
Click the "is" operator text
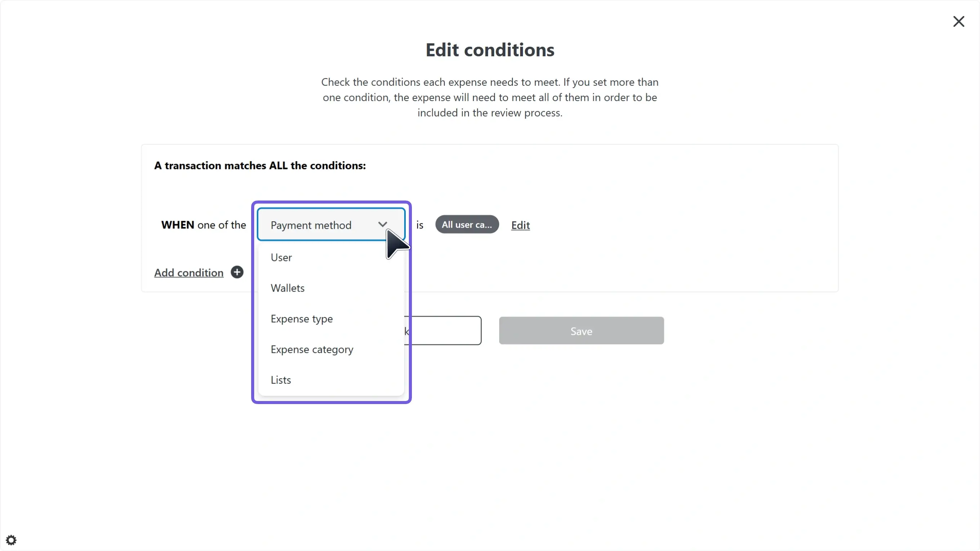point(420,225)
